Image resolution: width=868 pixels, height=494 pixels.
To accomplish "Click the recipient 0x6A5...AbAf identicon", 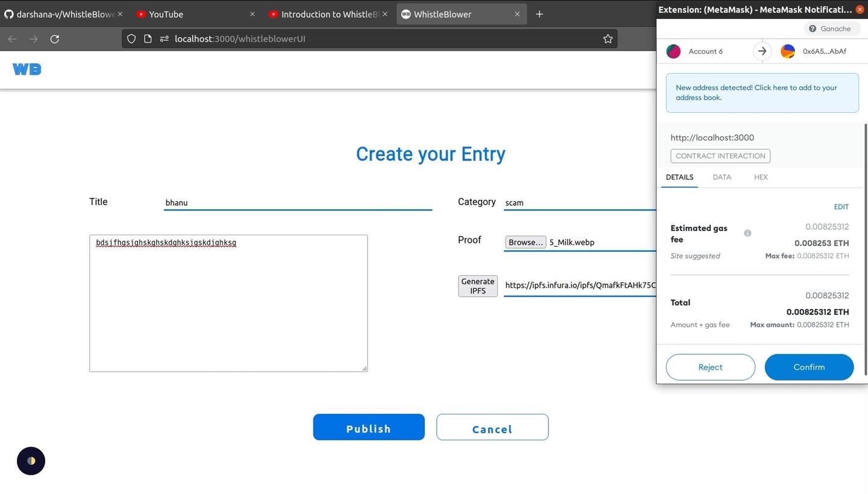I will pos(788,51).
